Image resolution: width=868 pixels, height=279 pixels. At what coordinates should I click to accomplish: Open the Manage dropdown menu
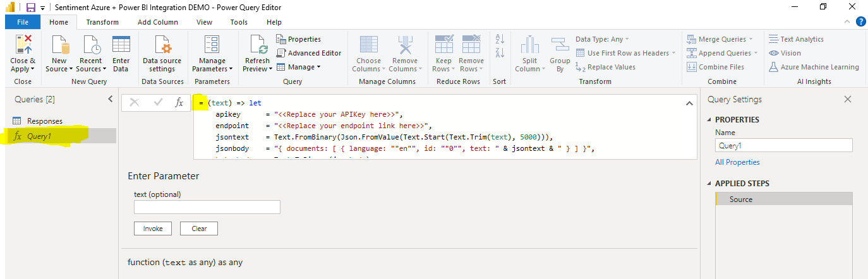pos(299,67)
